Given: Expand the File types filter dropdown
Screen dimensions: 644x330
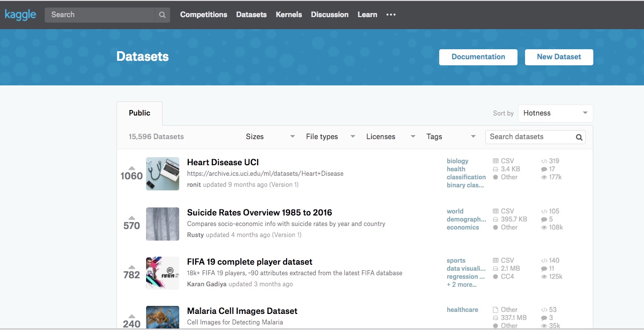Looking at the screenshot, I should [330, 137].
